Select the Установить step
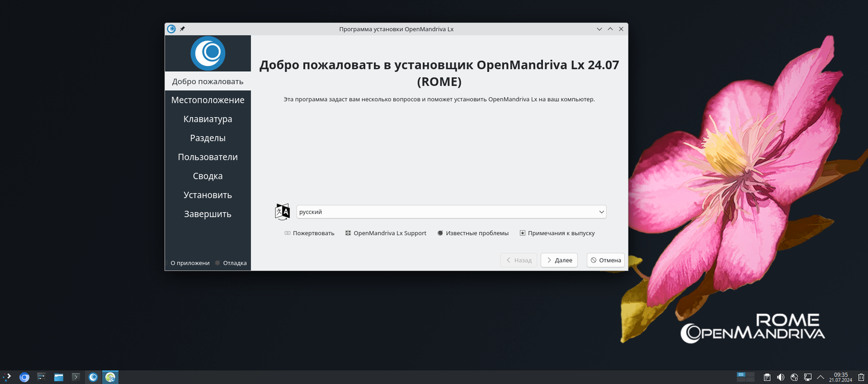868x384 pixels. (208, 195)
